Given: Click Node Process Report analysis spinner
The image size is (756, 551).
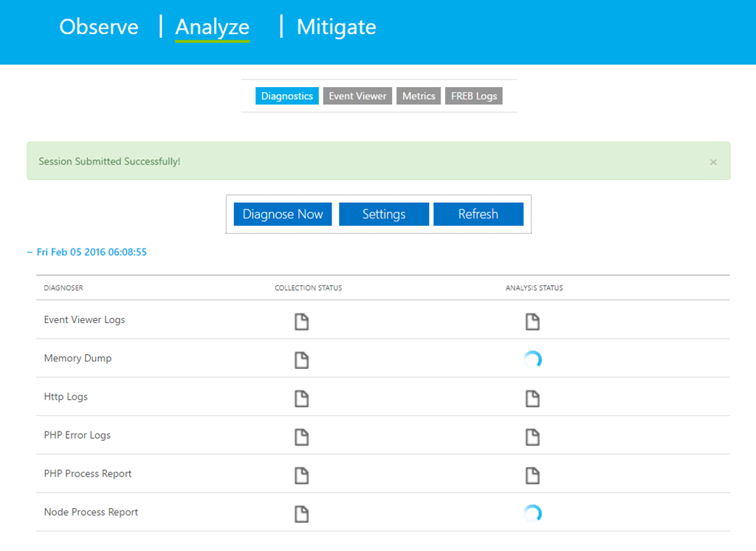Looking at the screenshot, I should pos(532,513).
